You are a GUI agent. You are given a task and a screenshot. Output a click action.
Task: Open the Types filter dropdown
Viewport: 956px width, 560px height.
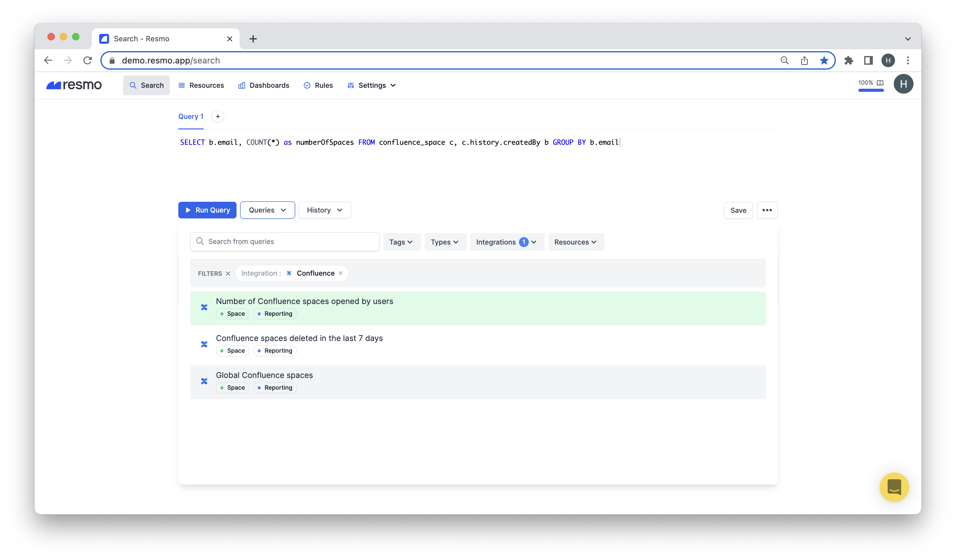point(445,242)
